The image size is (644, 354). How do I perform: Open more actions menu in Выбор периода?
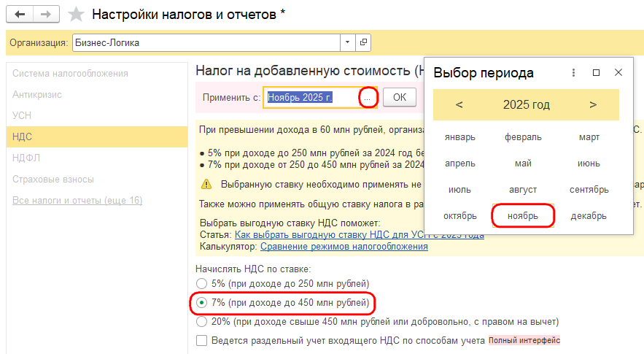(573, 73)
